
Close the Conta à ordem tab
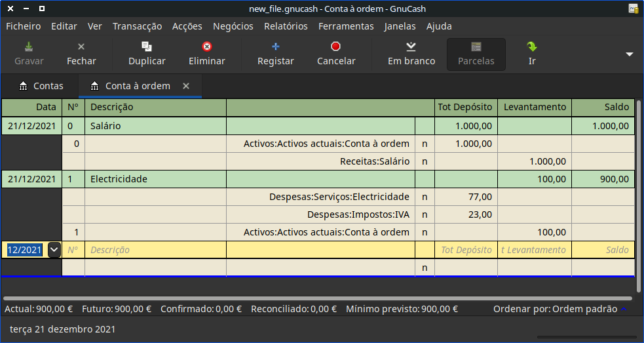pyautogui.click(x=186, y=86)
